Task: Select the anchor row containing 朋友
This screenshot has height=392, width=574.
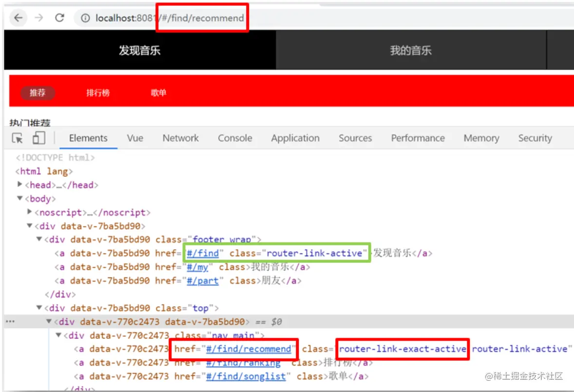Action: 178,281
